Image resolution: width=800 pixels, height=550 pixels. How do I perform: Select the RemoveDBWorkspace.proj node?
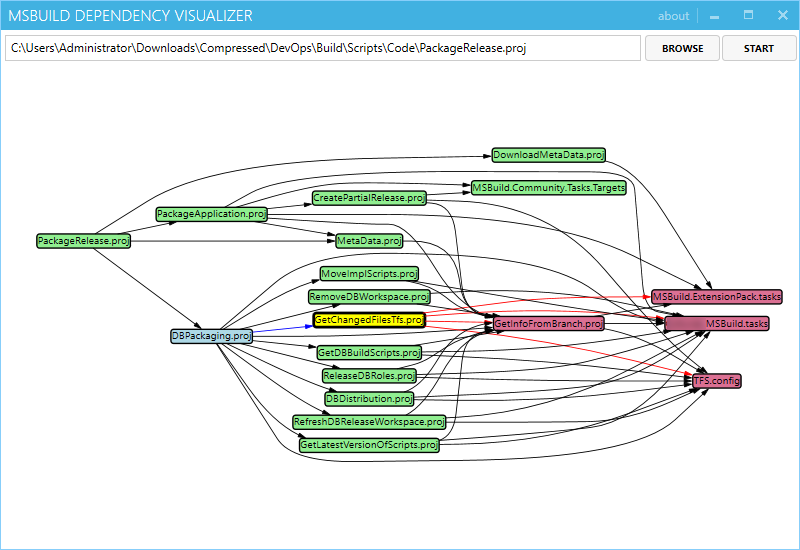(x=368, y=297)
